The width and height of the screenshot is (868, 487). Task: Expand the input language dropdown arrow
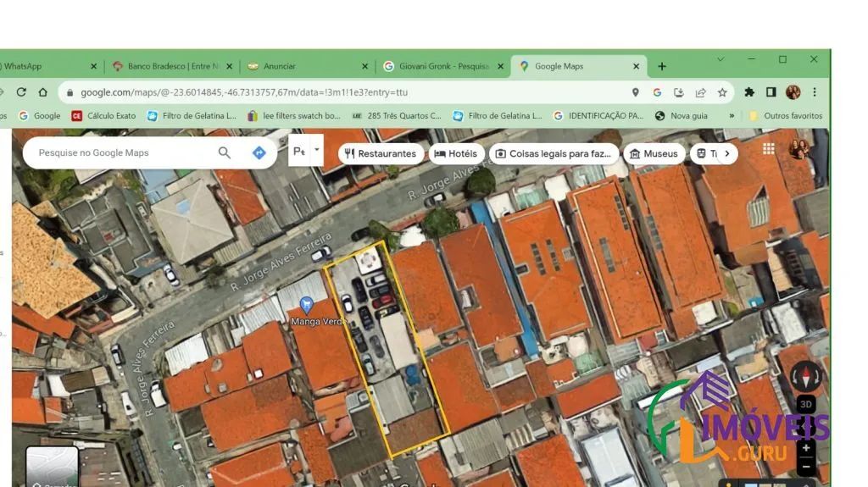point(317,149)
